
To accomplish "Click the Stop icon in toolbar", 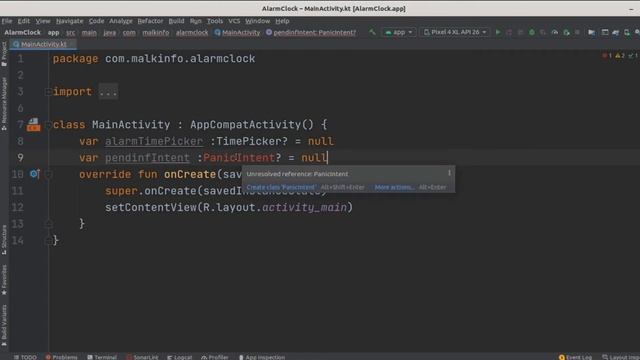I will point(577,32).
